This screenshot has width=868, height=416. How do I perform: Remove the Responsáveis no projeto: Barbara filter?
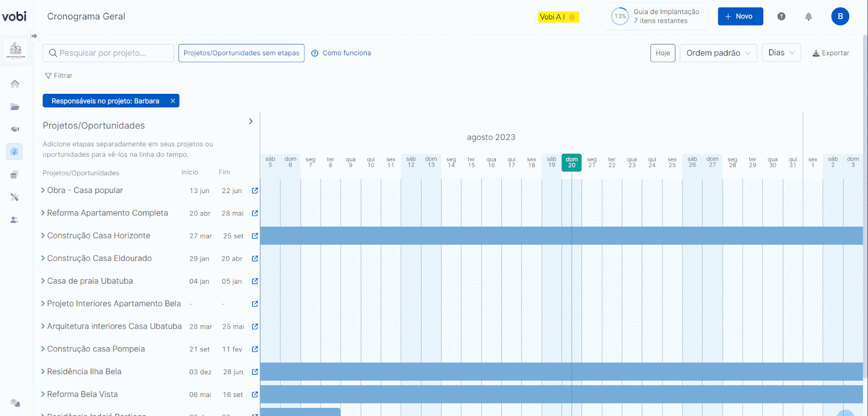173,101
